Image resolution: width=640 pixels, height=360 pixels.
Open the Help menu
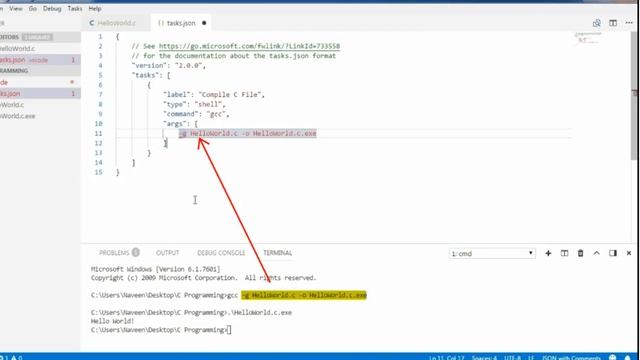[95, 8]
